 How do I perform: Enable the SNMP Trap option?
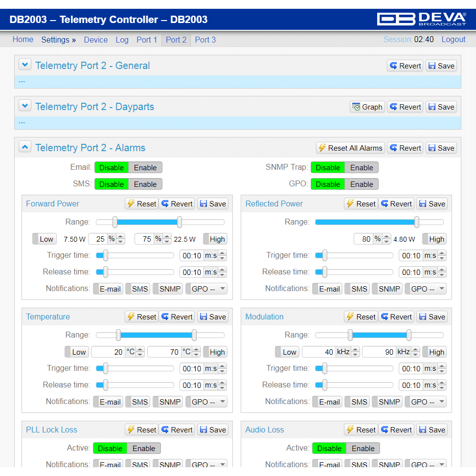[x=362, y=168]
